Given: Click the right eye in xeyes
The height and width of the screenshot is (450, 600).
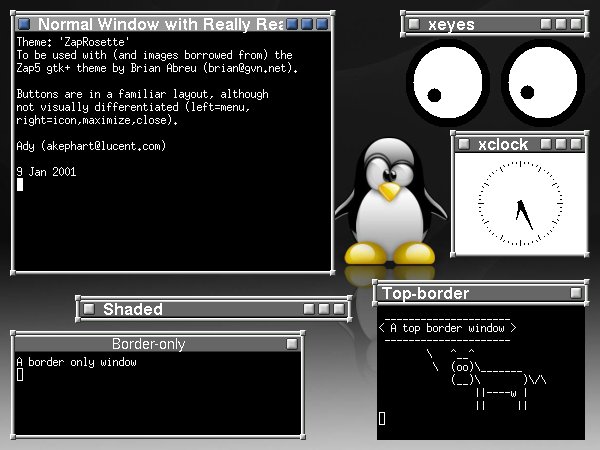Looking at the screenshot, I should [x=543, y=82].
